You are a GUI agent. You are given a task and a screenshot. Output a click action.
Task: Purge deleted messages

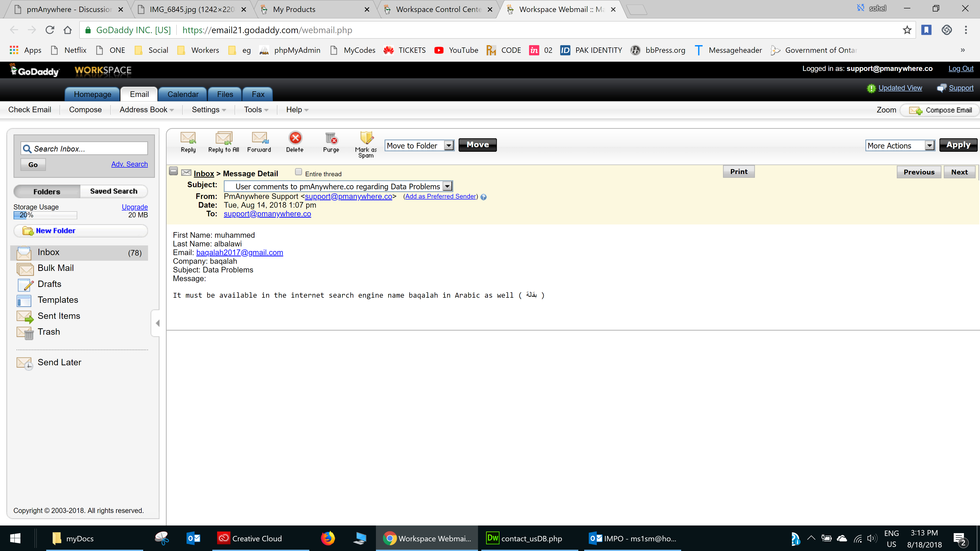pyautogui.click(x=331, y=138)
